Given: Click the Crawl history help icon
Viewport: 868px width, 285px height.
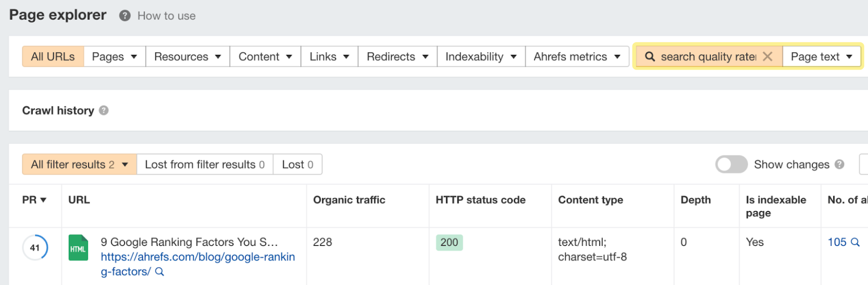Looking at the screenshot, I should click(104, 111).
